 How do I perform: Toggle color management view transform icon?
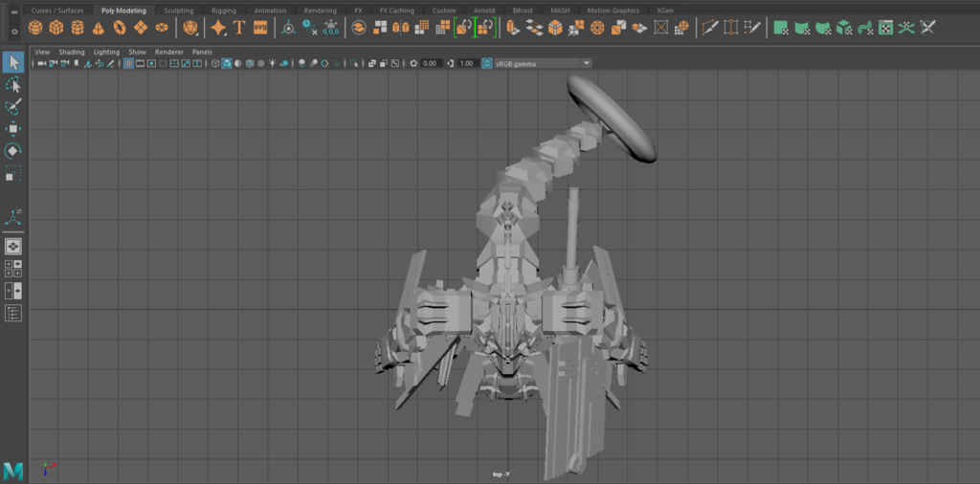pos(487,63)
